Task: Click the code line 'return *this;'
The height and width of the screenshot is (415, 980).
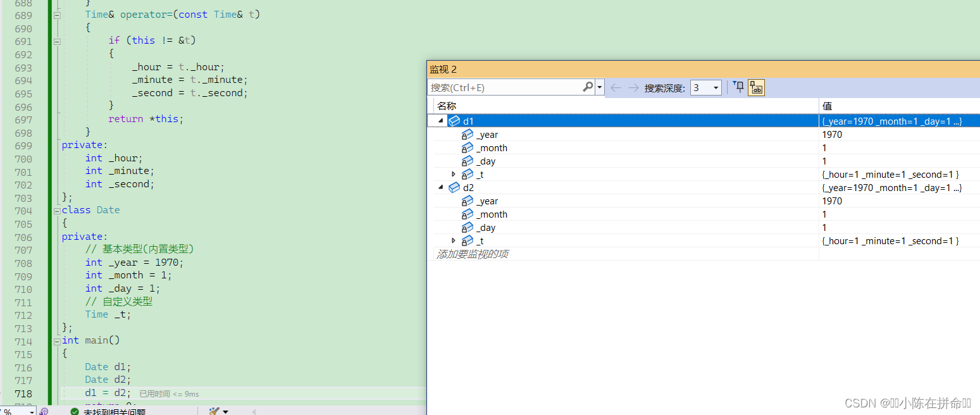Action: [146, 119]
